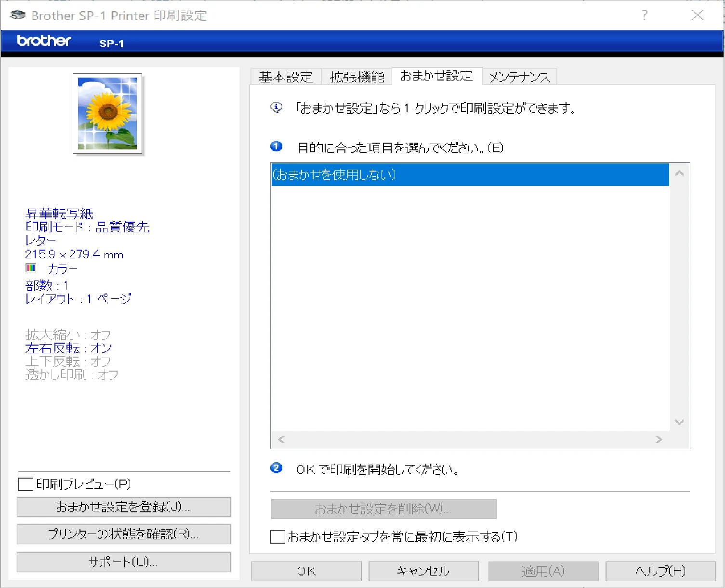This screenshot has height=588, width=725.
Task: Click the 印刷モード : 品質優先 text
Action: click(x=87, y=227)
